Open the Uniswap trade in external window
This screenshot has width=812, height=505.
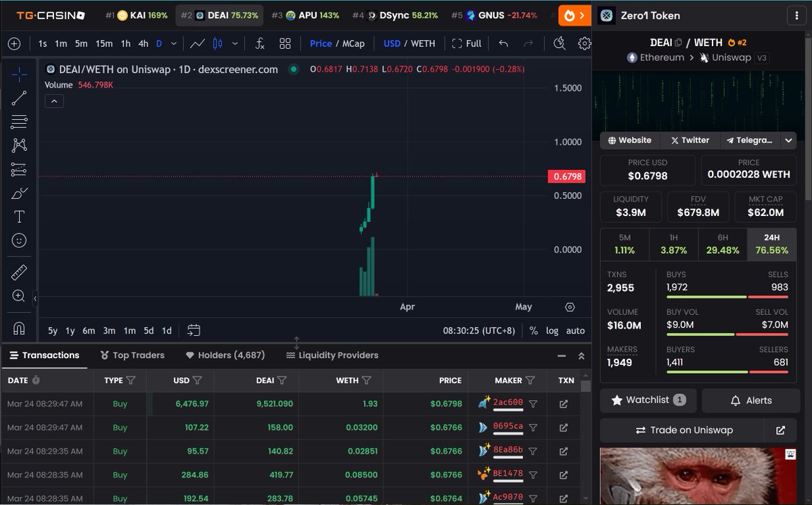(780, 430)
